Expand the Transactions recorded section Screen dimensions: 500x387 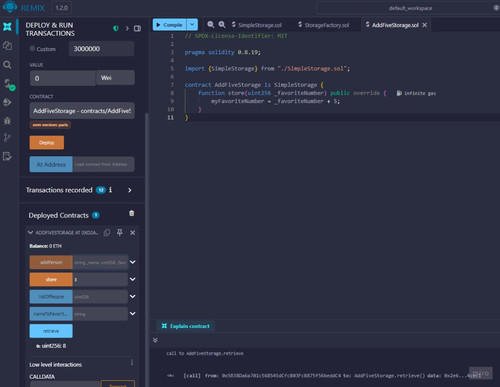tap(130, 190)
